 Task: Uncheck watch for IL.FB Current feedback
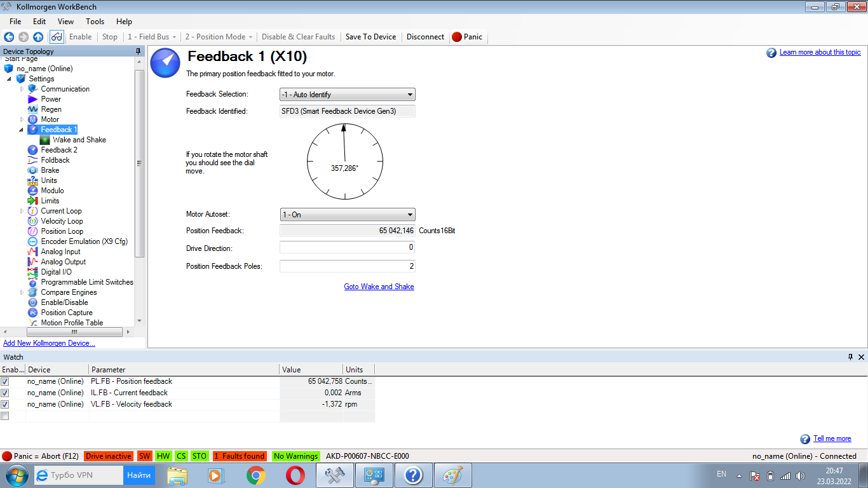5,393
